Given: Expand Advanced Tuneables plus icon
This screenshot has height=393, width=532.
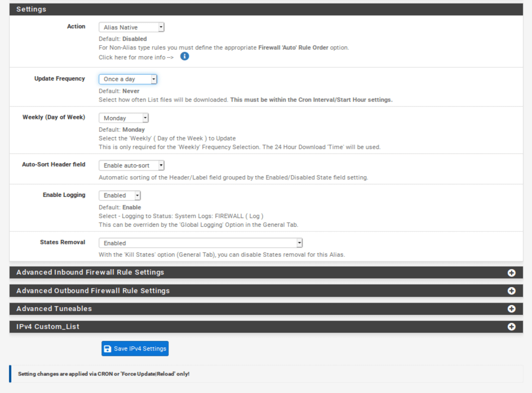Looking at the screenshot, I should click(x=511, y=309).
